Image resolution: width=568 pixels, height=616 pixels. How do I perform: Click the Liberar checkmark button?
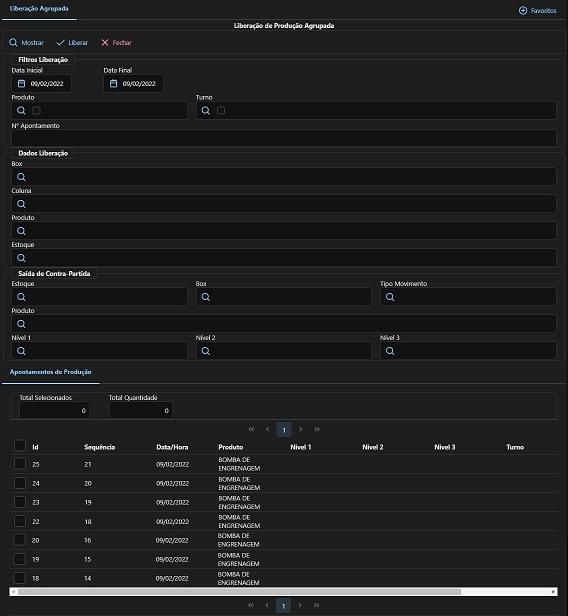pos(72,42)
